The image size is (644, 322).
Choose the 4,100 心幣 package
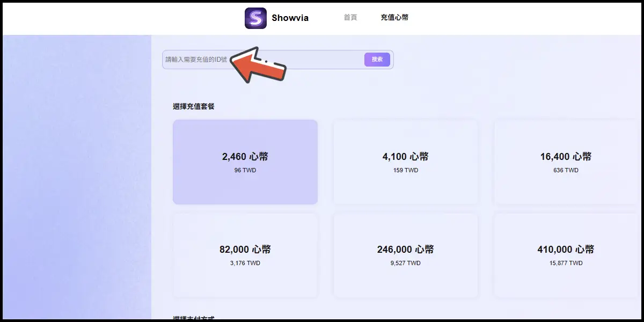(x=405, y=162)
